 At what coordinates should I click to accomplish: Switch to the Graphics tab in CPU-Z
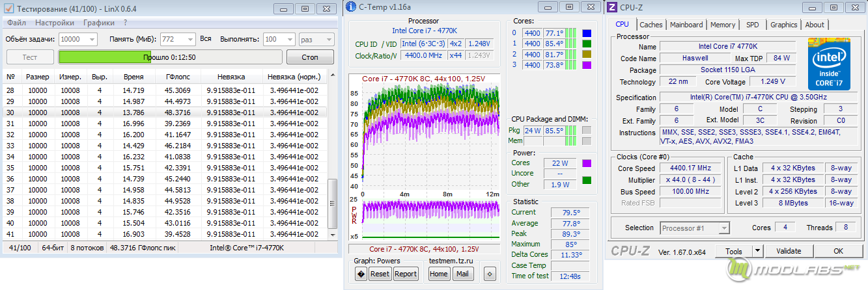coord(783,25)
